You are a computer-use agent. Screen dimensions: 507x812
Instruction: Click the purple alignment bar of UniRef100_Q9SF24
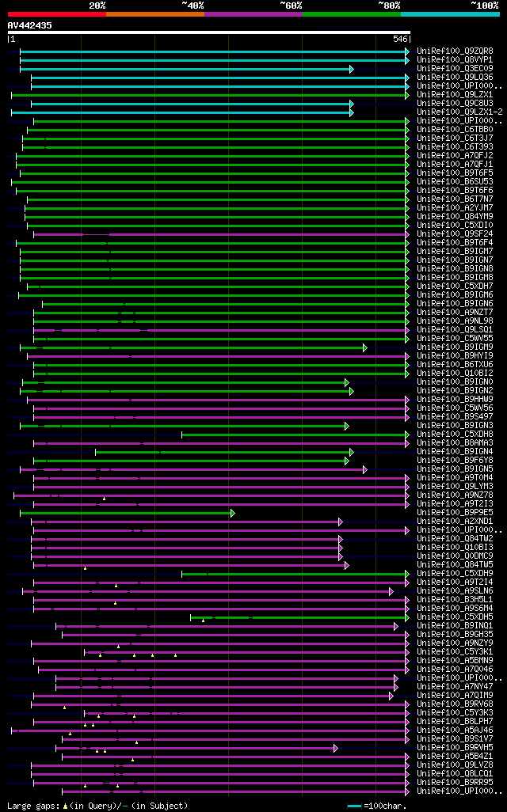[x=221, y=234]
